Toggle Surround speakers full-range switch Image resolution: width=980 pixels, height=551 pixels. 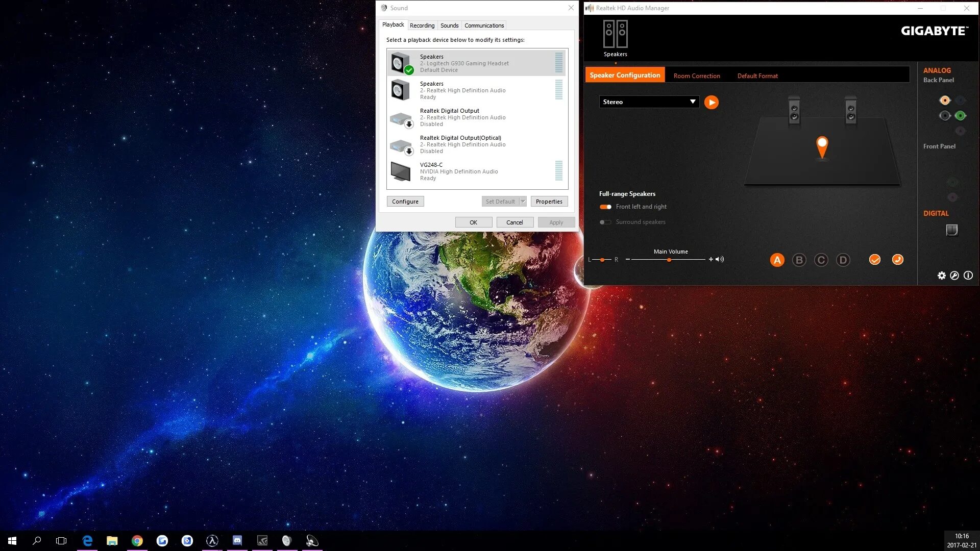605,222
